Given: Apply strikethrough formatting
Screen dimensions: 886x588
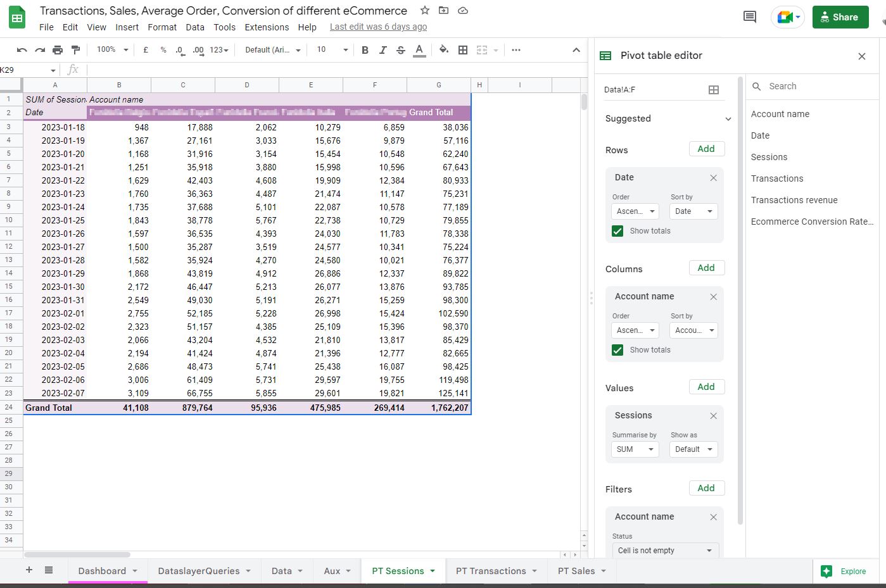Looking at the screenshot, I should (x=400, y=50).
